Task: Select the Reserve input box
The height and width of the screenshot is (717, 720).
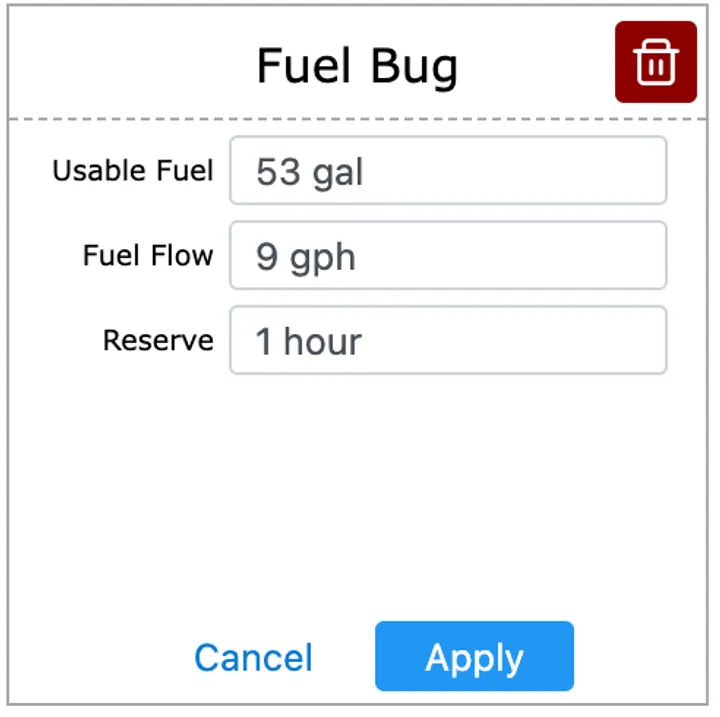Action: coord(448,341)
